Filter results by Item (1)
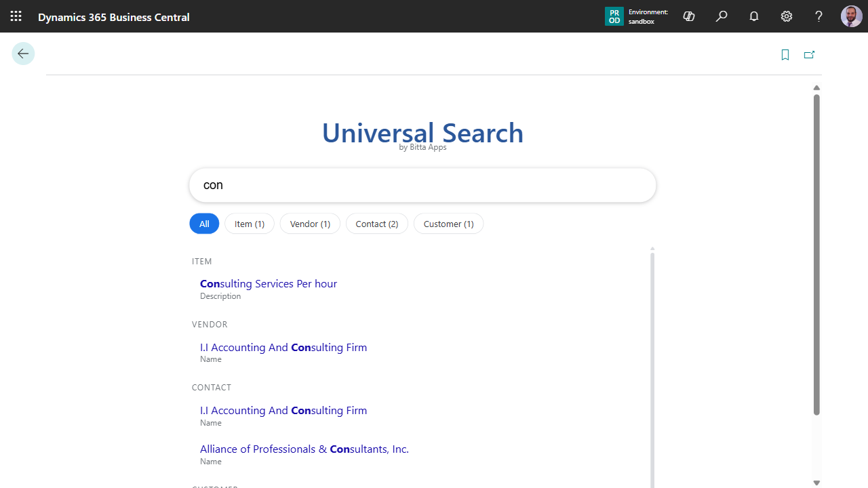 pos(250,224)
